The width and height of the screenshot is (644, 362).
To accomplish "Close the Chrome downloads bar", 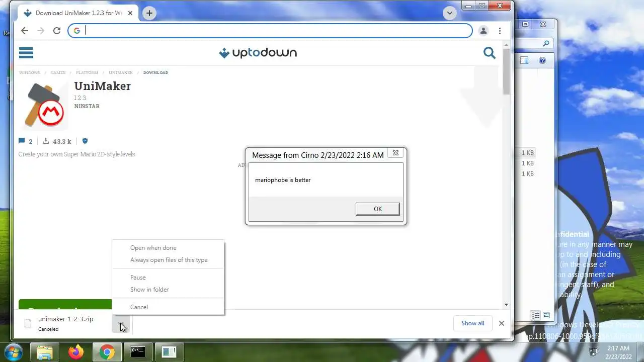I will pos(502,323).
